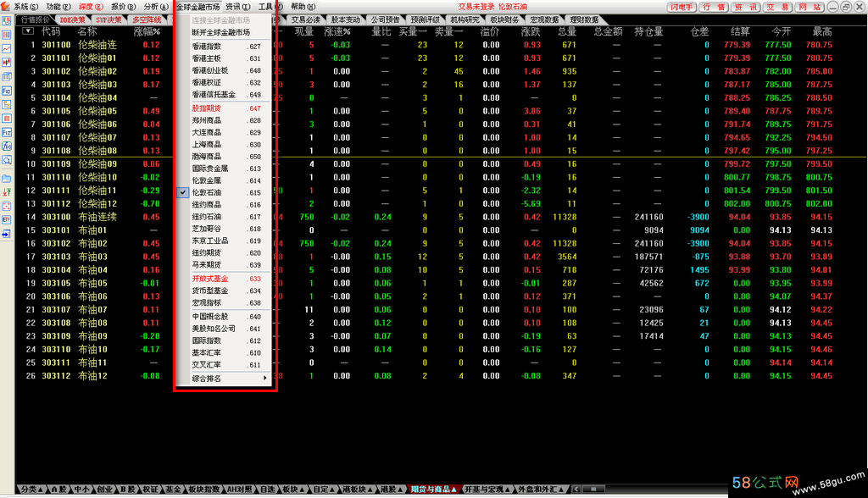Switch to the 股本变动 tab

346,20
